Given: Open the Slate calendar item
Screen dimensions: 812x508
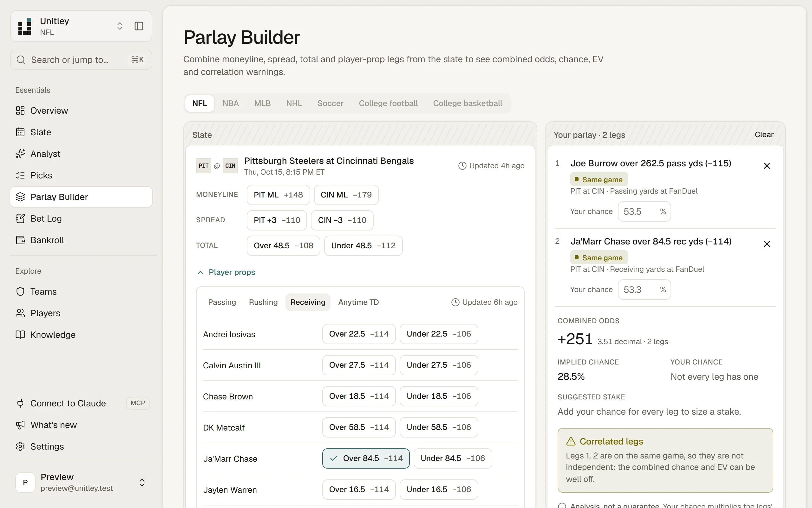Looking at the screenshot, I should click(x=81, y=132).
